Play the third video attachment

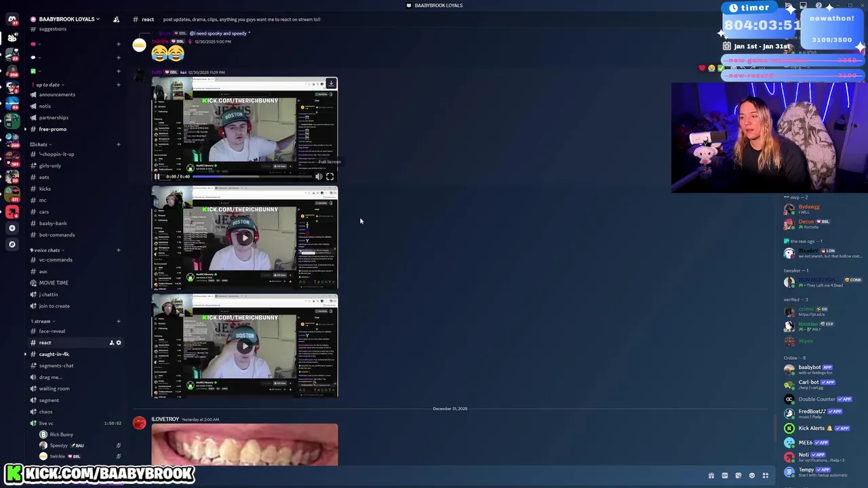point(245,346)
